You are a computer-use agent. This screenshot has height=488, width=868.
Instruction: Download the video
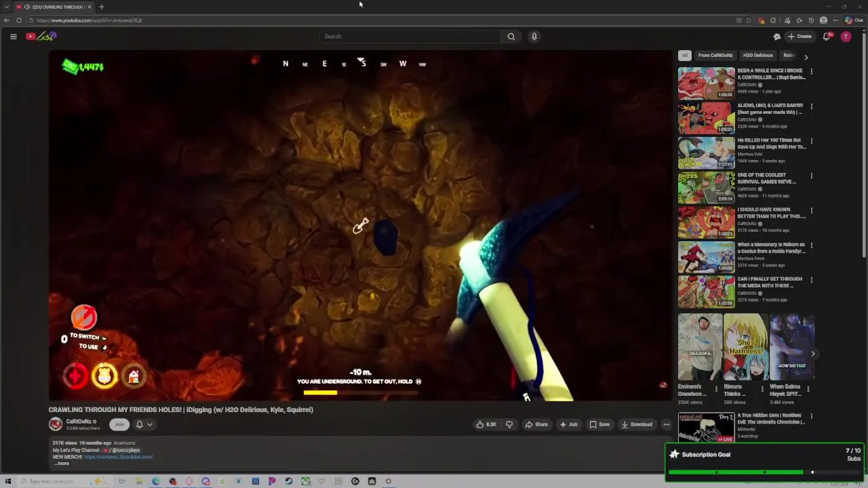click(x=637, y=424)
